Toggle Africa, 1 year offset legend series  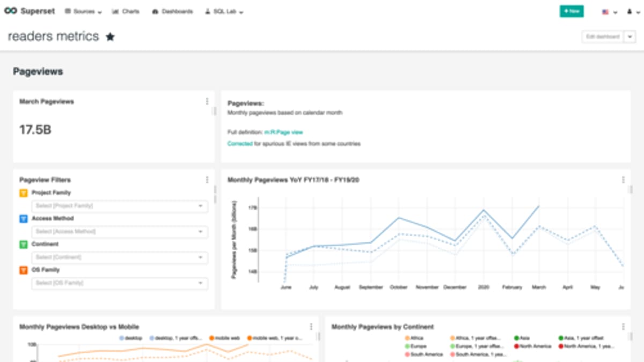point(475,338)
